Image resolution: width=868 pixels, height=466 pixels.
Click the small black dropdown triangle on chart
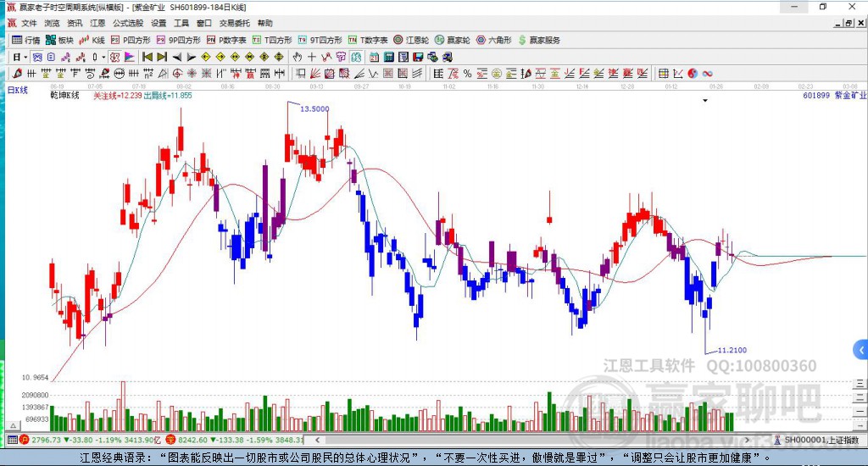[705, 101]
